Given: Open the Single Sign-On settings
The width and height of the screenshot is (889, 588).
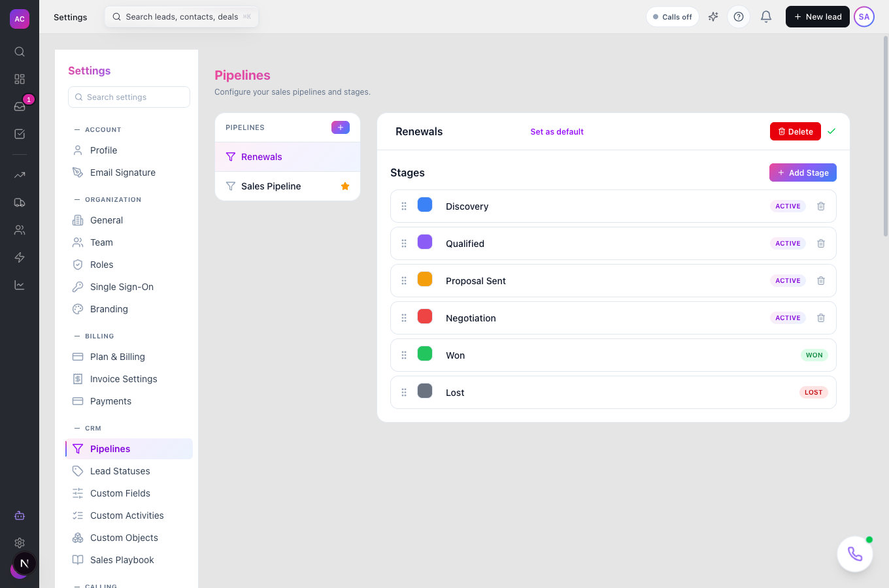Looking at the screenshot, I should click(129, 287).
